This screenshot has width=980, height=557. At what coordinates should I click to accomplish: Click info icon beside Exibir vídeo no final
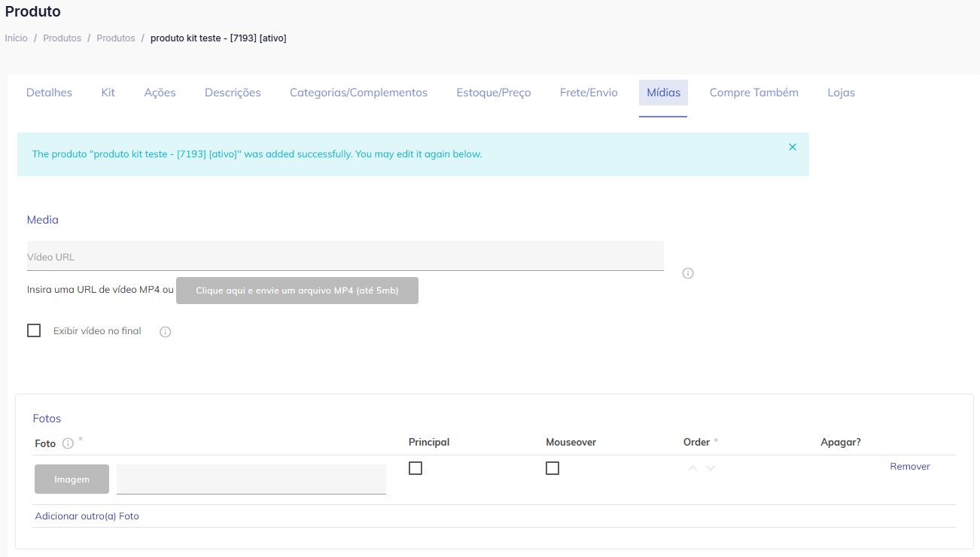(x=166, y=332)
